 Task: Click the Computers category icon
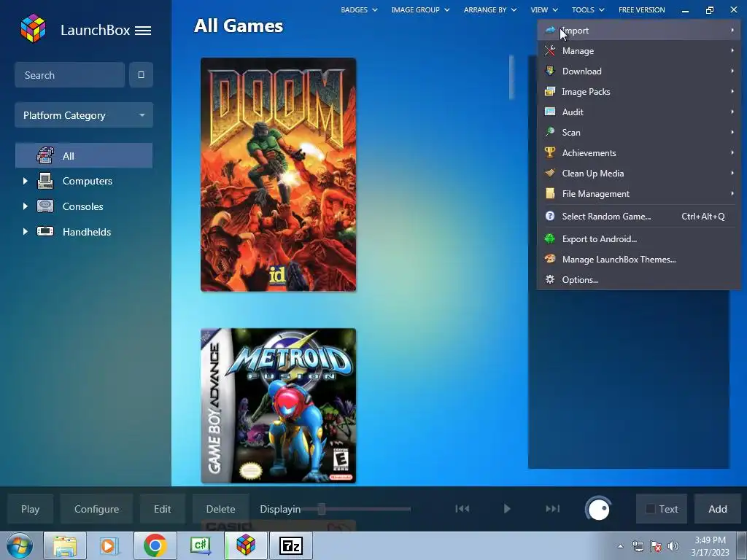(45, 181)
